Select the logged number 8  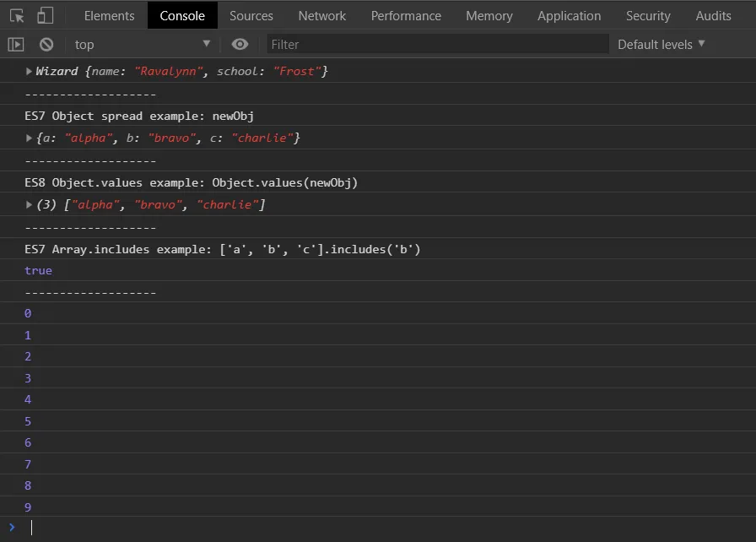pos(28,485)
